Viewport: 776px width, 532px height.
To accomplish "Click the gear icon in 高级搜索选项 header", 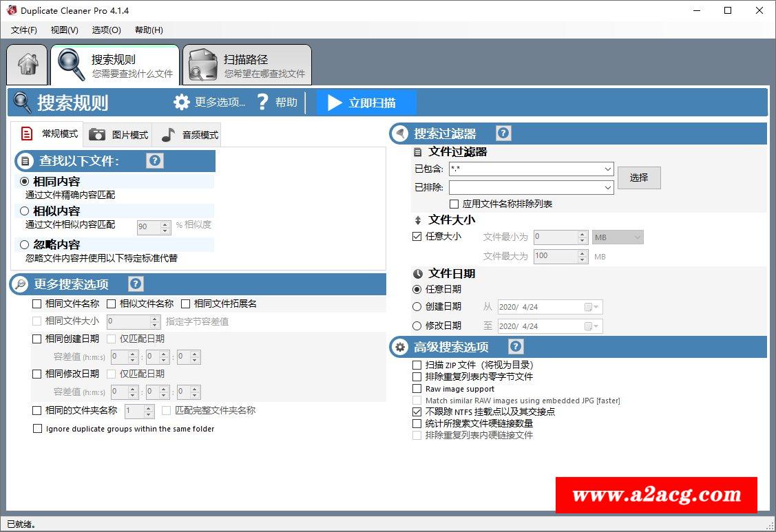I will (400, 347).
